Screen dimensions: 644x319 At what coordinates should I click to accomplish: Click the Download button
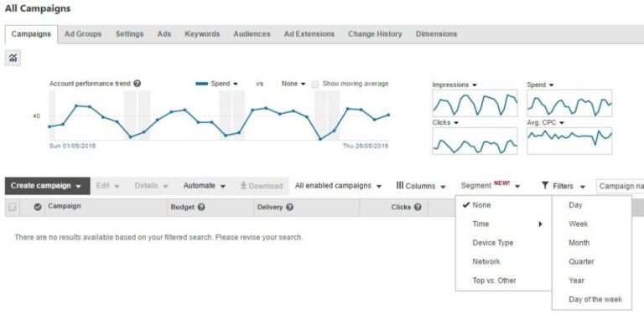coord(262,186)
